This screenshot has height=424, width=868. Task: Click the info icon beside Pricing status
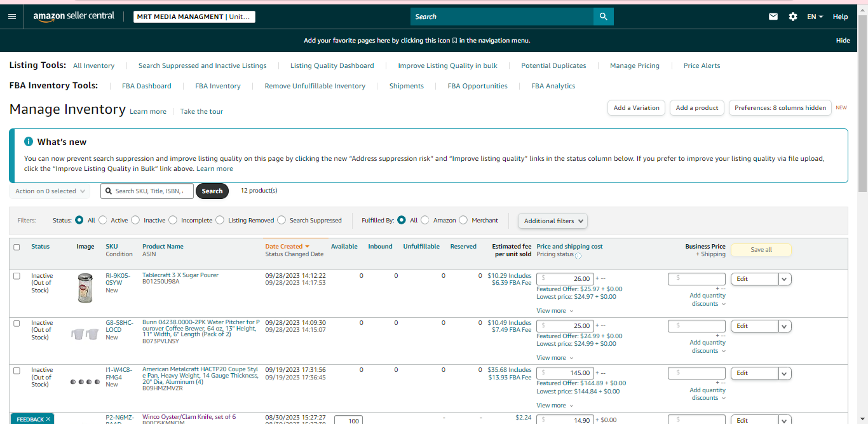pos(578,255)
